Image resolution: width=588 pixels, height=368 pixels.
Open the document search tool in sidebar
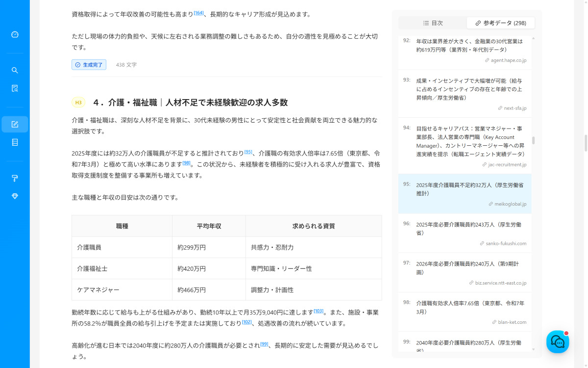coord(15,88)
